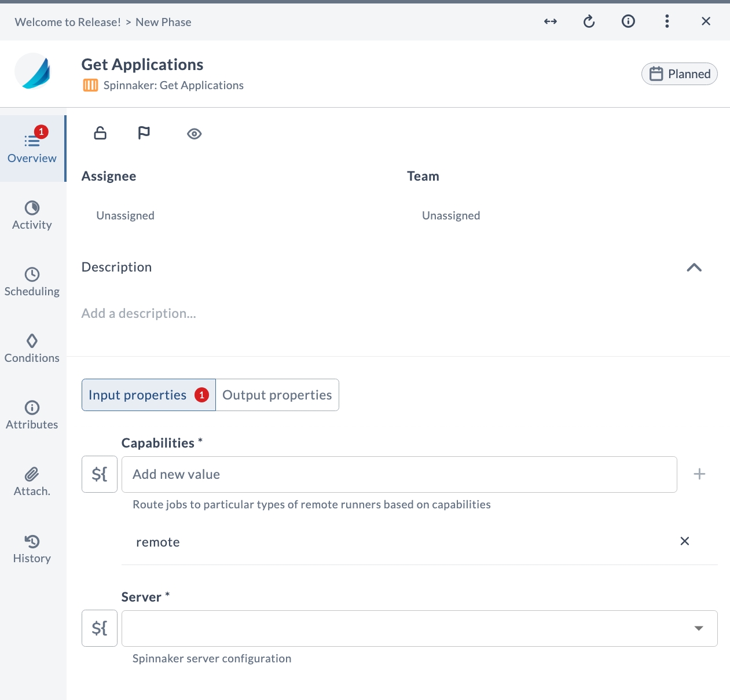The image size is (730, 700).
Task: Open the Attributes section
Action: pos(32,415)
